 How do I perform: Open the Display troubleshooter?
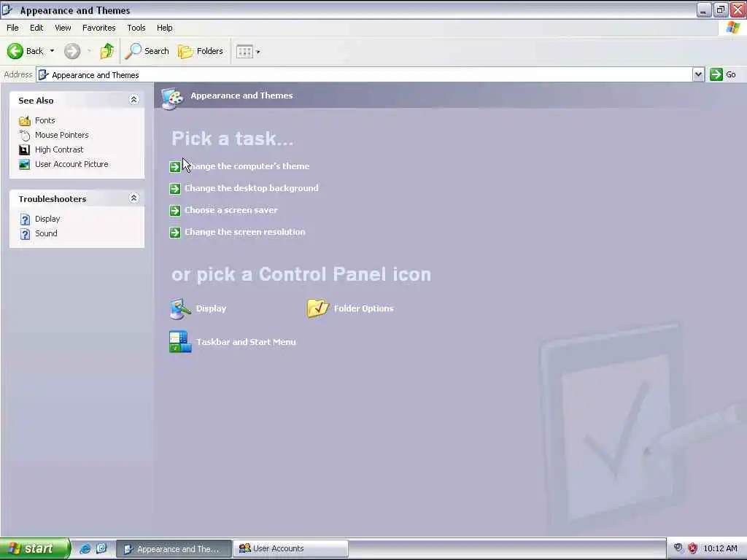[47, 219]
